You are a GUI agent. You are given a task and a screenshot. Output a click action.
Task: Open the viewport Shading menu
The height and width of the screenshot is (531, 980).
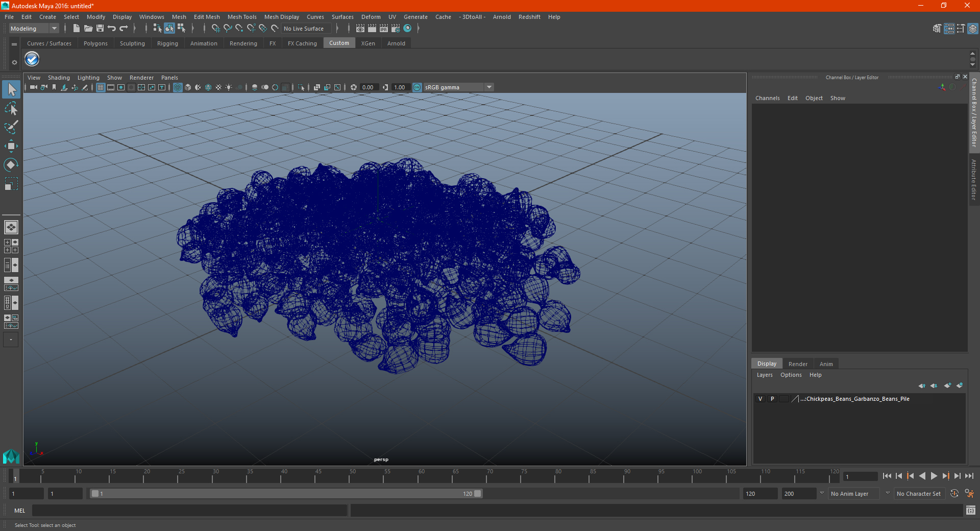coord(59,78)
